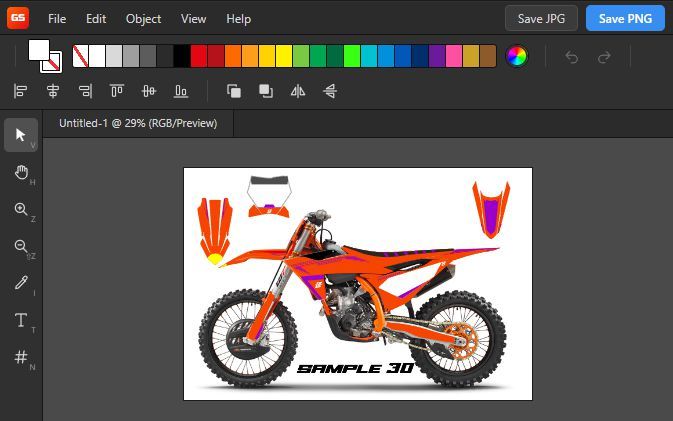Click the Redo arrow
Viewport: 673px width, 421px height.
(604, 57)
